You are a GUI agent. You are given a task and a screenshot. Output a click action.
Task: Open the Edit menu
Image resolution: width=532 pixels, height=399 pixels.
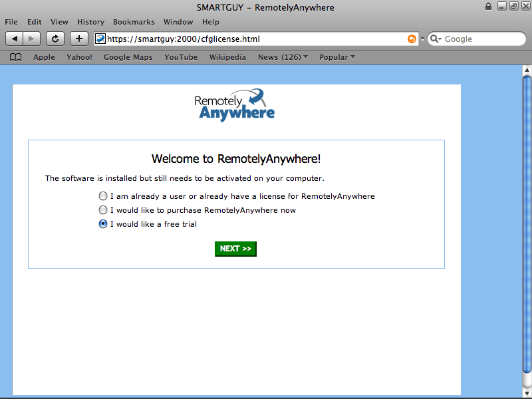point(35,22)
